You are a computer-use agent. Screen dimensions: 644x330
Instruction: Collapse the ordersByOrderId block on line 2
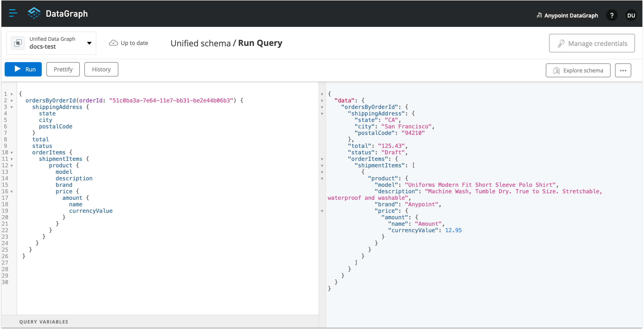[12, 101]
